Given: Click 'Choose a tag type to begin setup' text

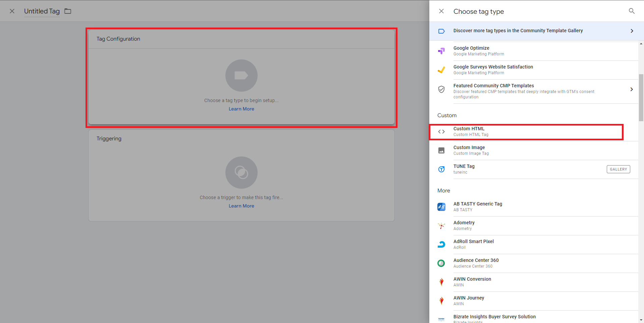Looking at the screenshot, I should [241, 100].
